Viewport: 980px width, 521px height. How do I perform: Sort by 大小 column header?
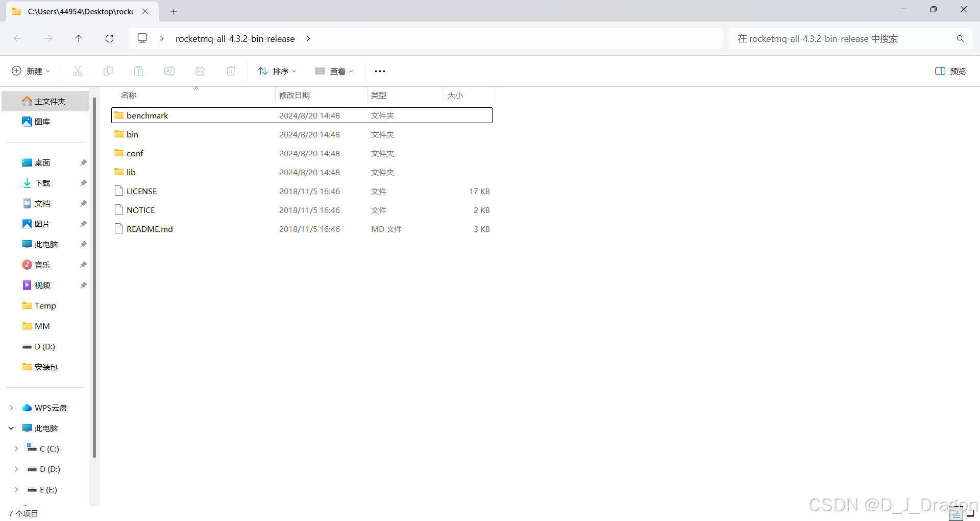point(455,96)
